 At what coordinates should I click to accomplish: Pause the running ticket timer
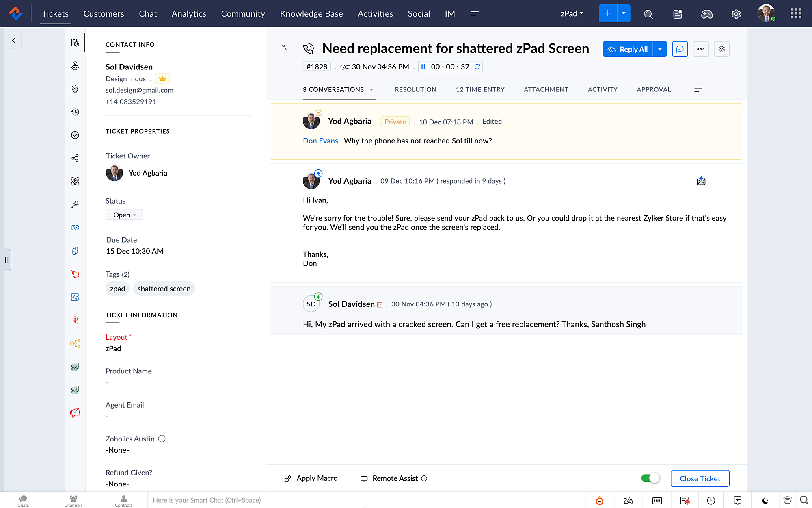click(423, 67)
